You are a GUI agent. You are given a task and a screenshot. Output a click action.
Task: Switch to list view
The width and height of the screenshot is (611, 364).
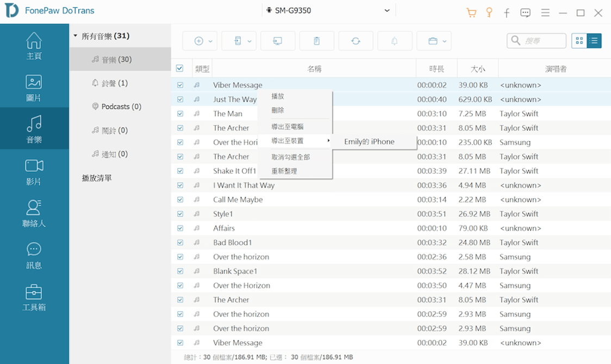[x=594, y=41]
